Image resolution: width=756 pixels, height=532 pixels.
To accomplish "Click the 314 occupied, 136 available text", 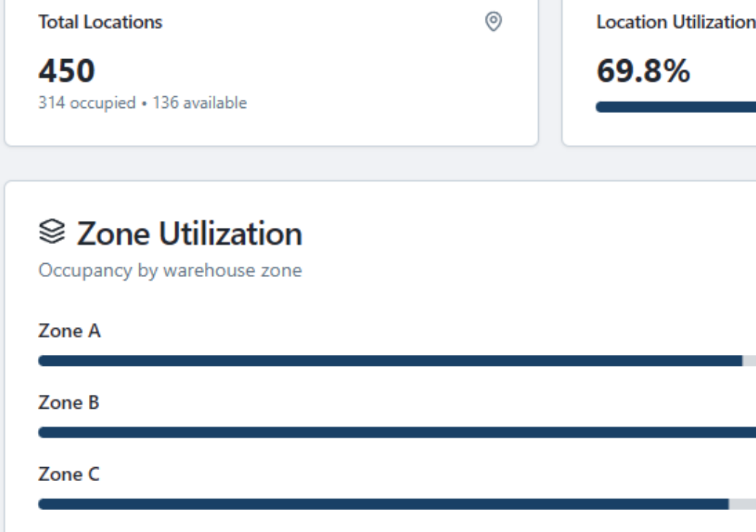I will pyautogui.click(x=142, y=103).
